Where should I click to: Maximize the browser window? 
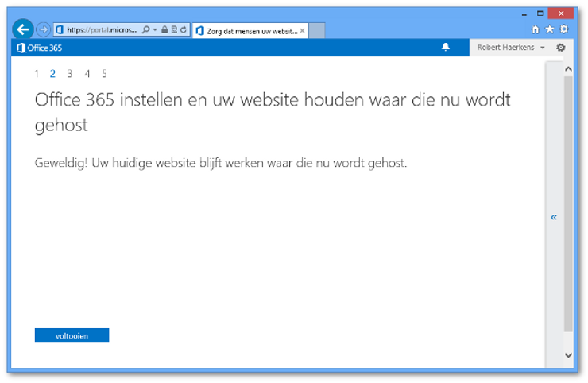pyautogui.click(x=540, y=14)
